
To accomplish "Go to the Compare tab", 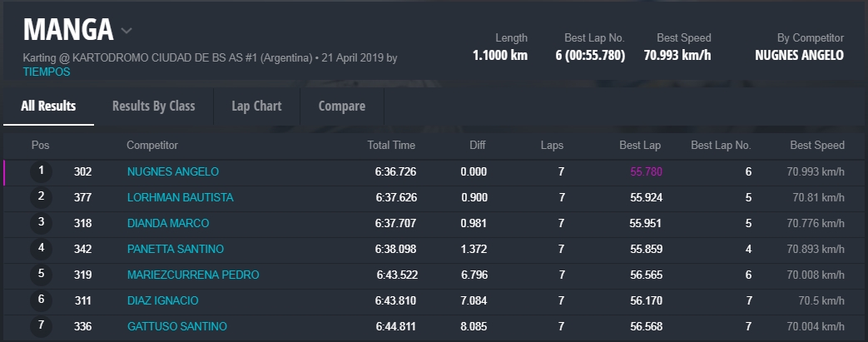I will click(x=341, y=107).
